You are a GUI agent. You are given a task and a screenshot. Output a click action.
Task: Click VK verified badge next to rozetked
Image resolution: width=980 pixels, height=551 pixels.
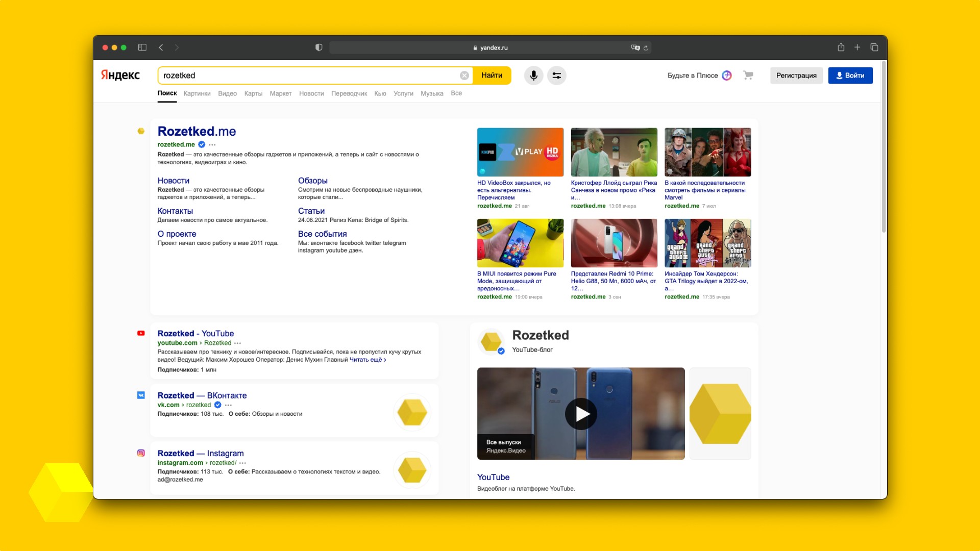[218, 405]
